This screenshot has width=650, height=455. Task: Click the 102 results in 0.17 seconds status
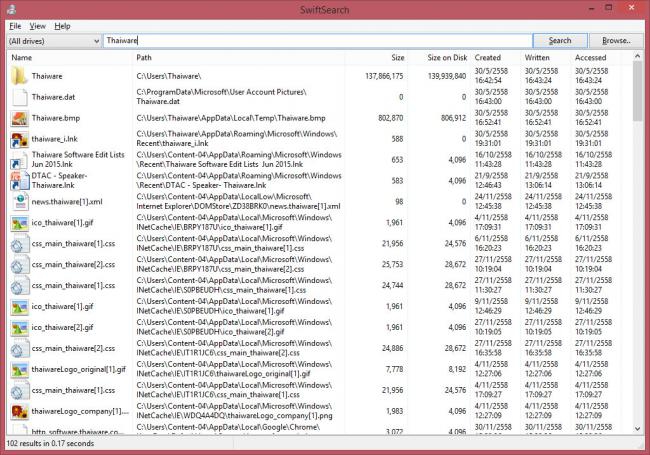[x=50, y=443]
